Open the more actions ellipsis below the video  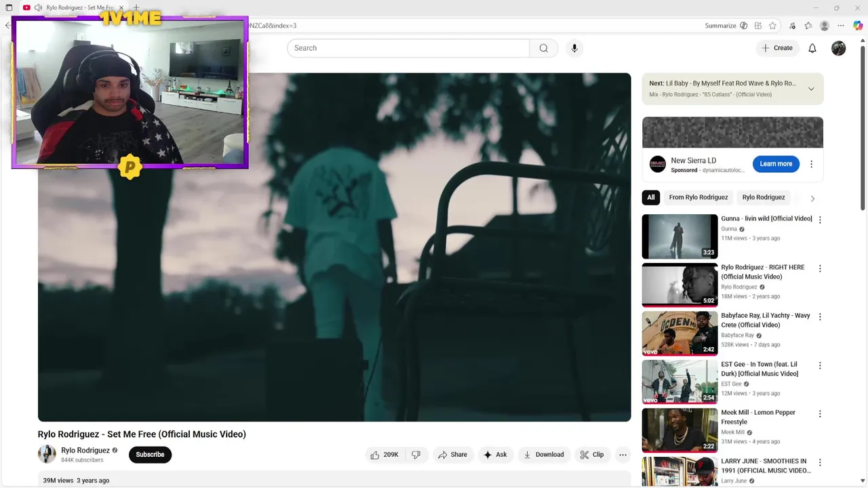click(x=623, y=455)
